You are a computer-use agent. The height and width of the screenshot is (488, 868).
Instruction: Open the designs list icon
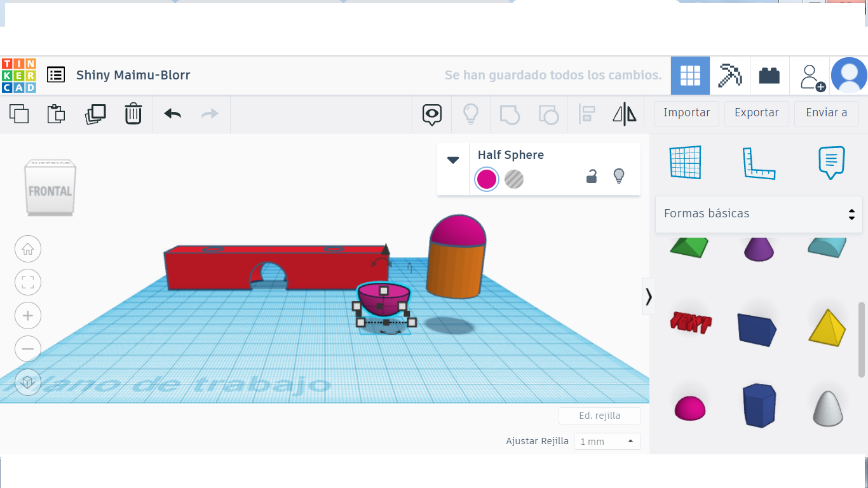click(x=56, y=75)
